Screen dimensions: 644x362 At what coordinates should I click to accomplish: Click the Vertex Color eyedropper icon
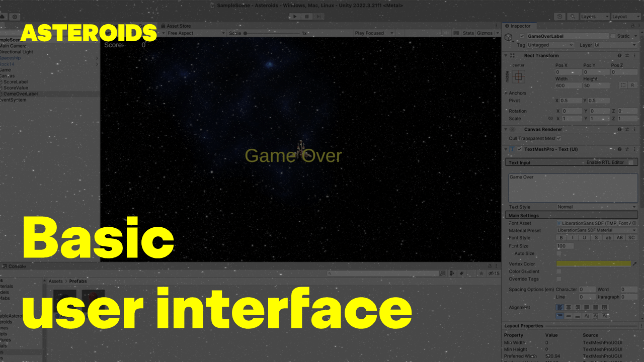click(634, 263)
